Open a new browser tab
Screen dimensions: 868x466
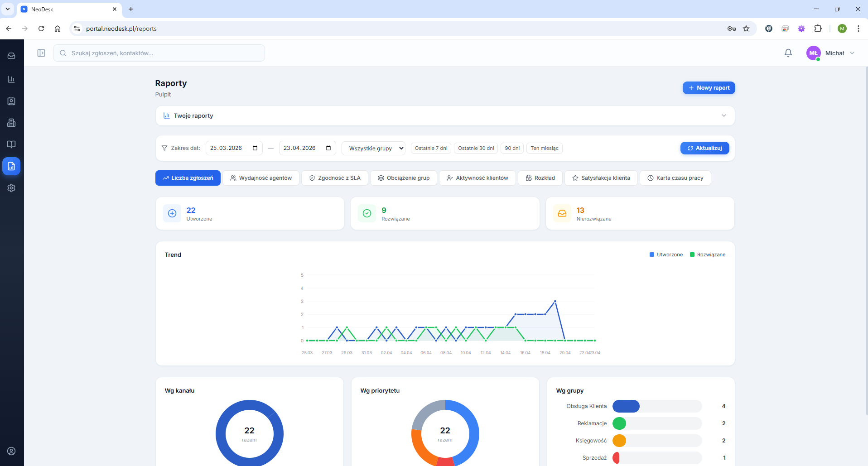click(131, 9)
